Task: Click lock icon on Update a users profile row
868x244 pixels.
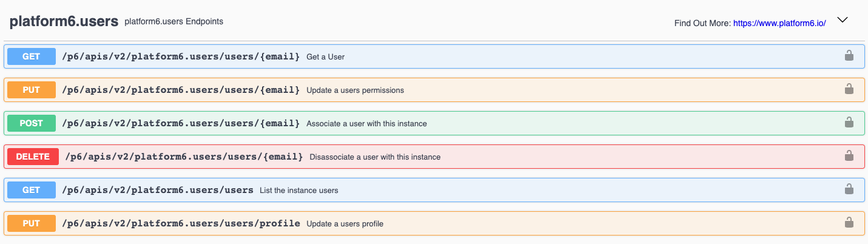Action: [x=849, y=223]
